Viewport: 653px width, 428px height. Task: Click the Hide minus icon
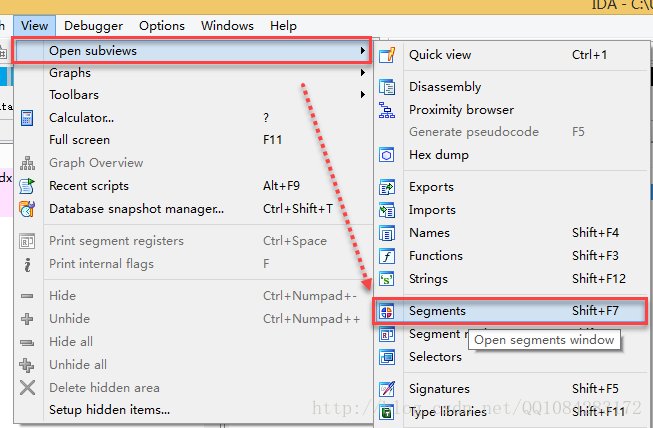pyautogui.click(x=27, y=296)
